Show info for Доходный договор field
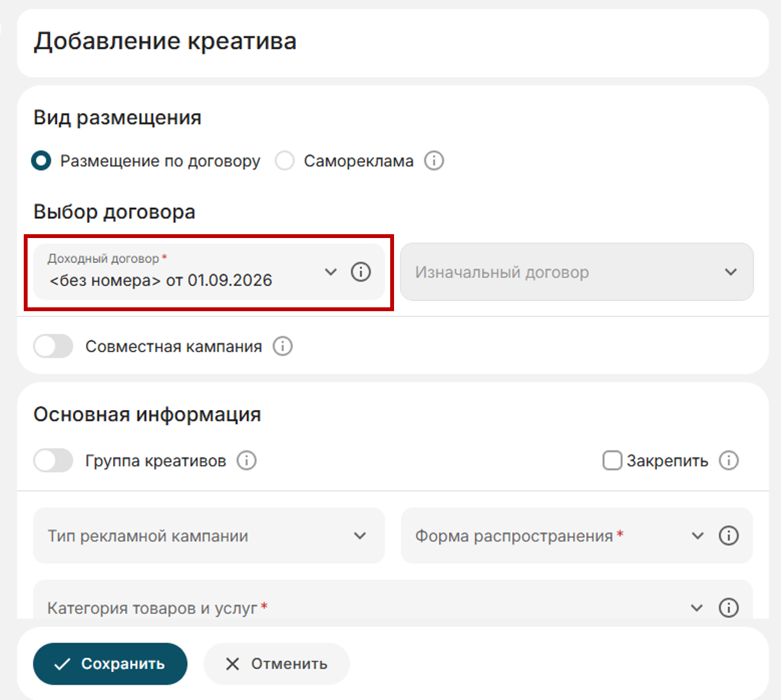The height and width of the screenshot is (700, 781). 361,272
